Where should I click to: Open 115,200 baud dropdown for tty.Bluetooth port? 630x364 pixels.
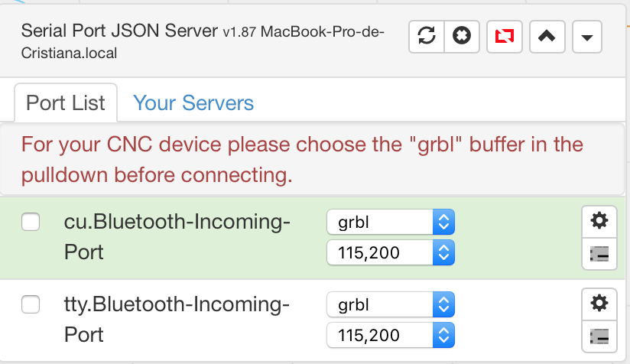(x=391, y=335)
